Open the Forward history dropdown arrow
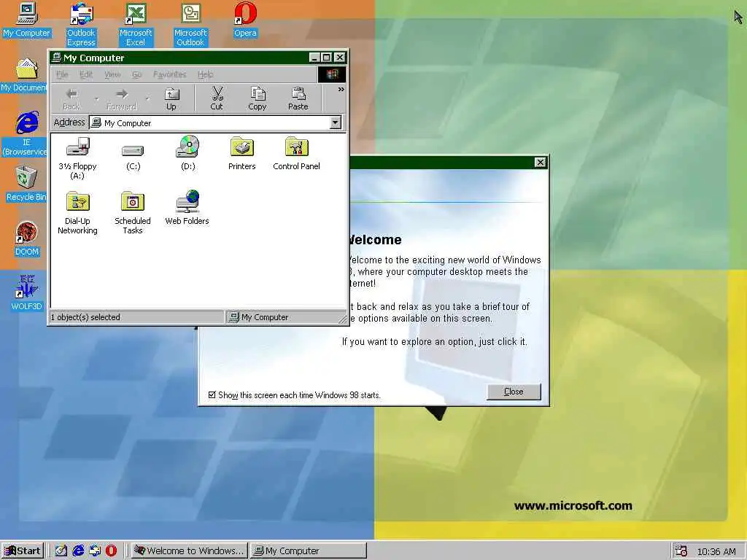 (147, 99)
